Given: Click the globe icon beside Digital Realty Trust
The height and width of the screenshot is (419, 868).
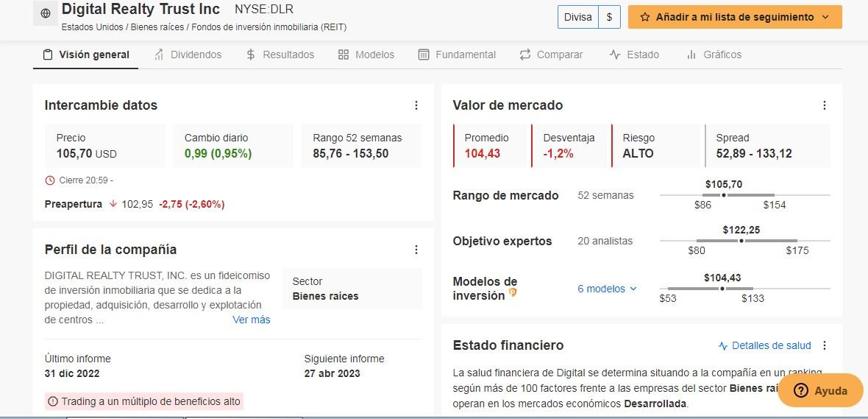Looking at the screenshot, I should (x=46, y=14).
